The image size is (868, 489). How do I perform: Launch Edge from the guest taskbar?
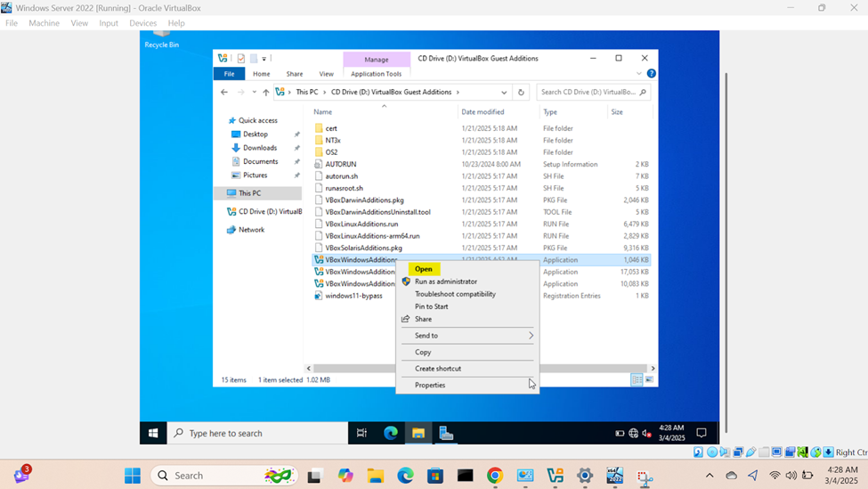tap(391, 433)
